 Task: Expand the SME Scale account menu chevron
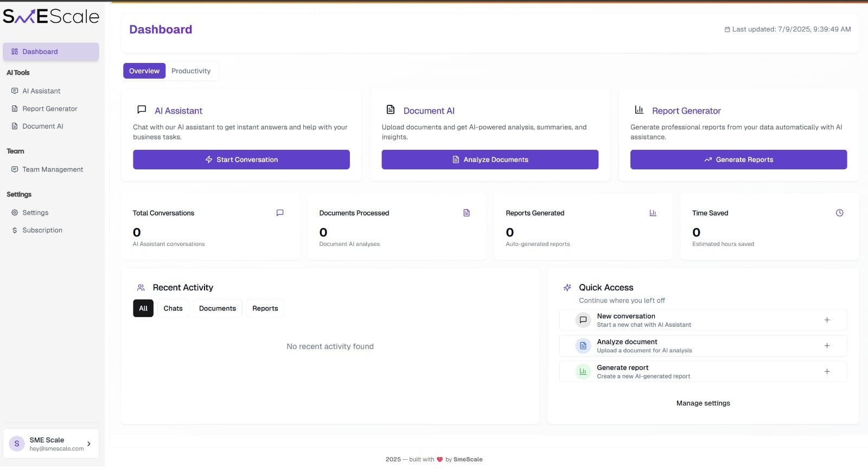coord(89,444)
